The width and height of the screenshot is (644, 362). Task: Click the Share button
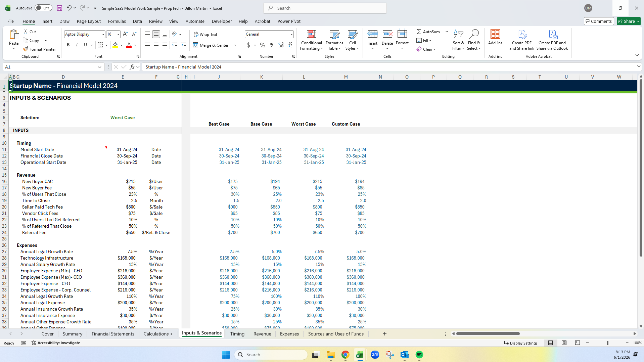(x=629, y=21)
